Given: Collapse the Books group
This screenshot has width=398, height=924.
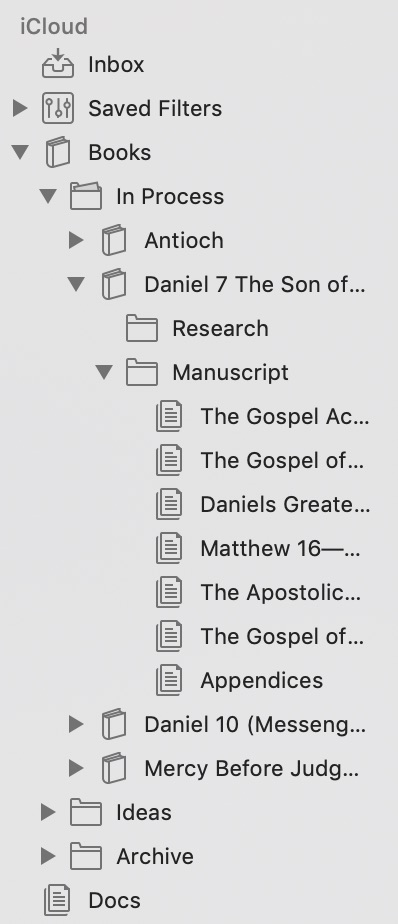Looking at the screenshot, I should tap(20, 152).
